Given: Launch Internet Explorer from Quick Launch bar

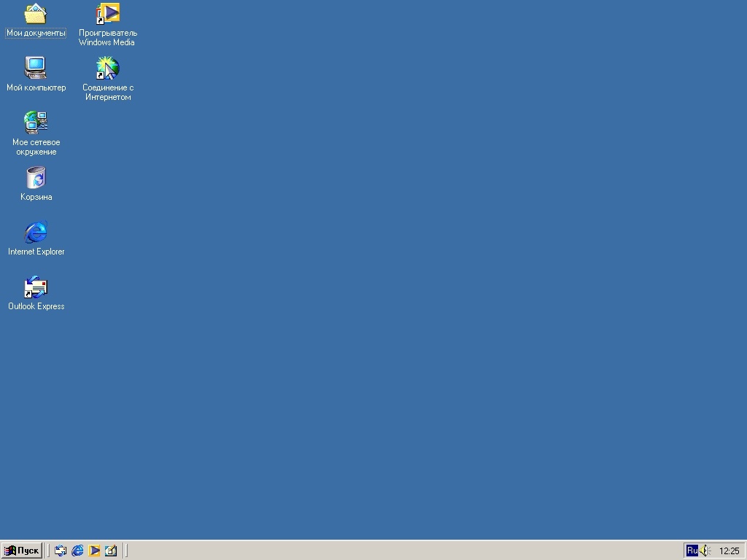Looking at the screenshot, I should pyautogui.click(x=77, y=551).
